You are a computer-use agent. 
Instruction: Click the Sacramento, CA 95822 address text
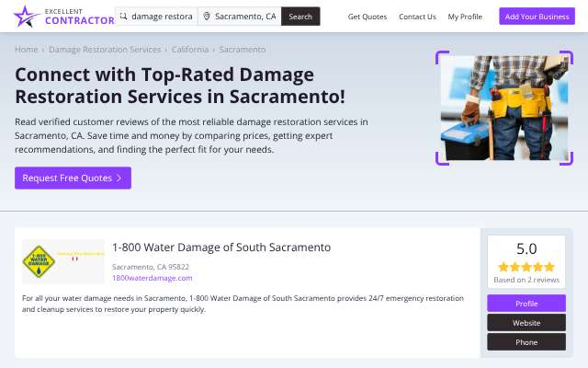[151, 267]
